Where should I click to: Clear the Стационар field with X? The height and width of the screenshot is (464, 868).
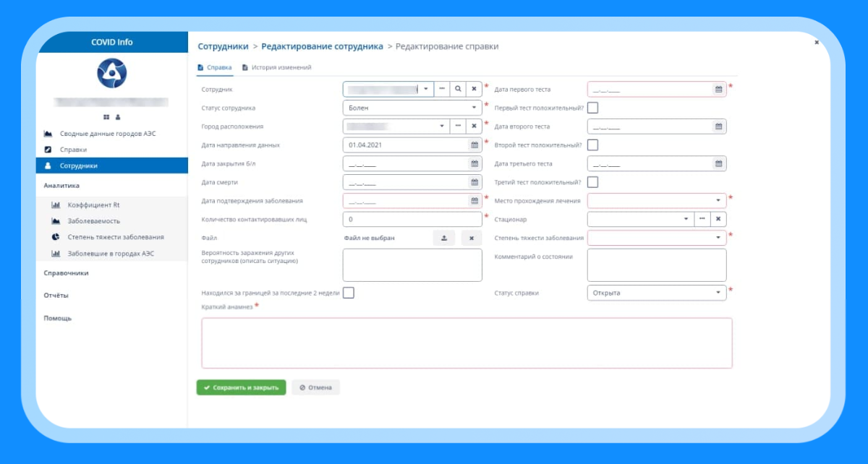[x=718, y=219]
